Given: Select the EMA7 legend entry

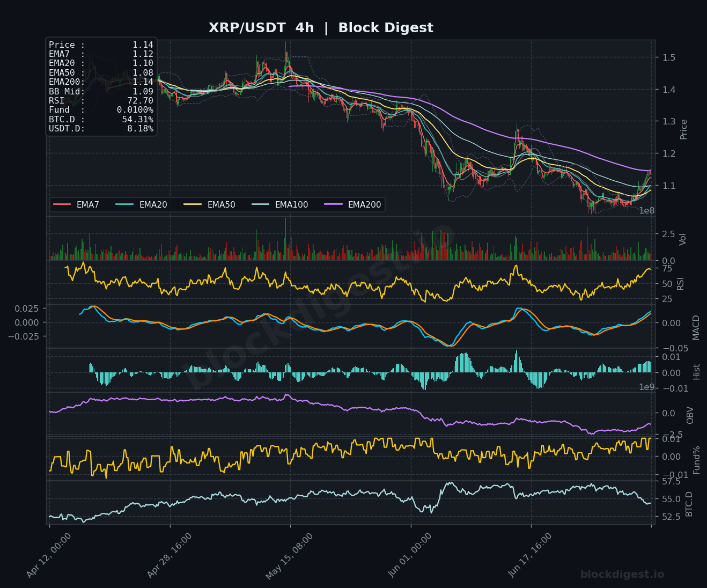Looking at the screenshot, I should pyautogui.click(x=76, y=204).
